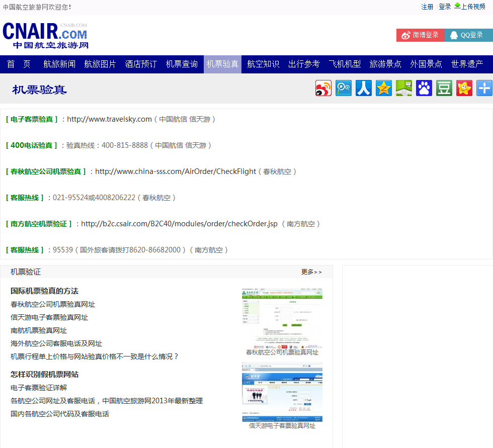
Task: Open 电子客票验证详解 article
Action: (39, 388)
